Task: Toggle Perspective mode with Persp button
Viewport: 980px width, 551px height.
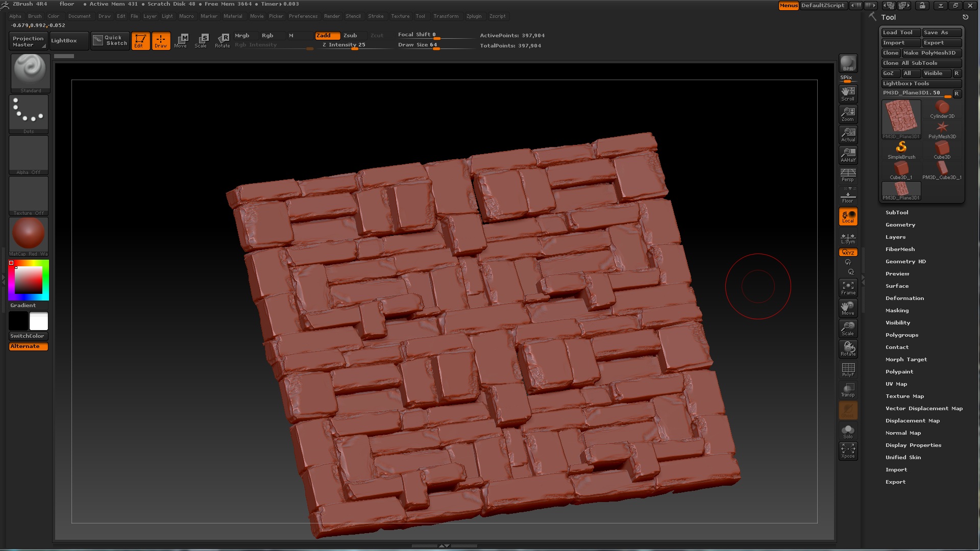Action: point(848,175)
